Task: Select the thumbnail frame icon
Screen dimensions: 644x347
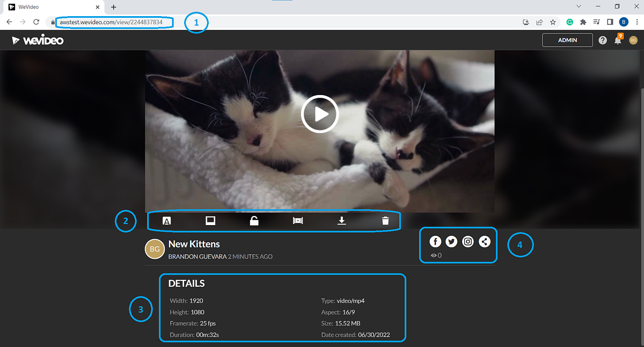Action: [210, 220]
